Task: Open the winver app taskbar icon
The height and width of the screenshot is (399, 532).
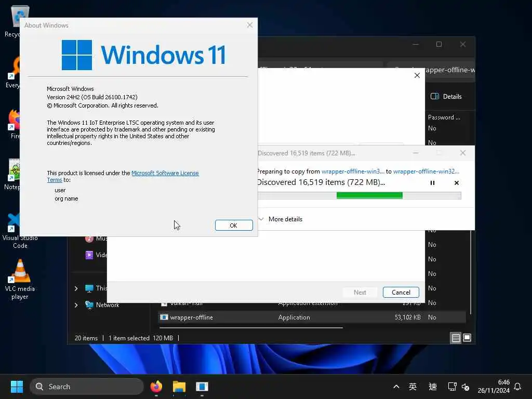Action: (x=202, y=387)
